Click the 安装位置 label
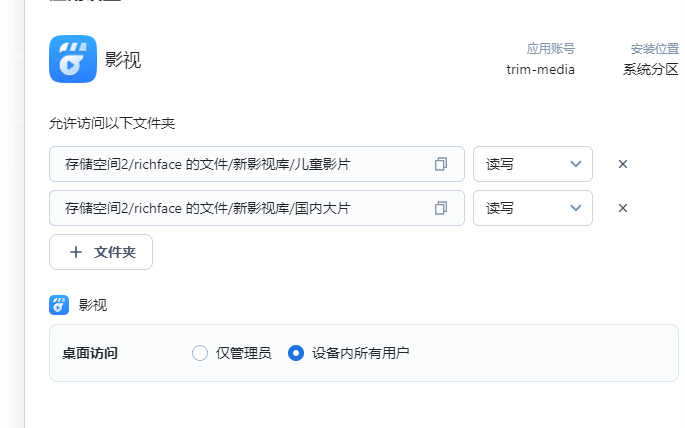Screen dimensions: 685x428 point(654,48)
